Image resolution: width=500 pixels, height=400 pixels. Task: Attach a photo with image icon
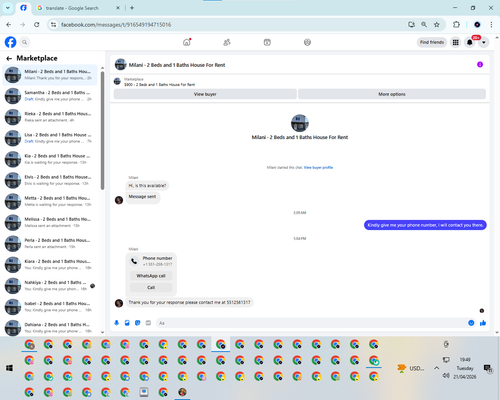127,323
